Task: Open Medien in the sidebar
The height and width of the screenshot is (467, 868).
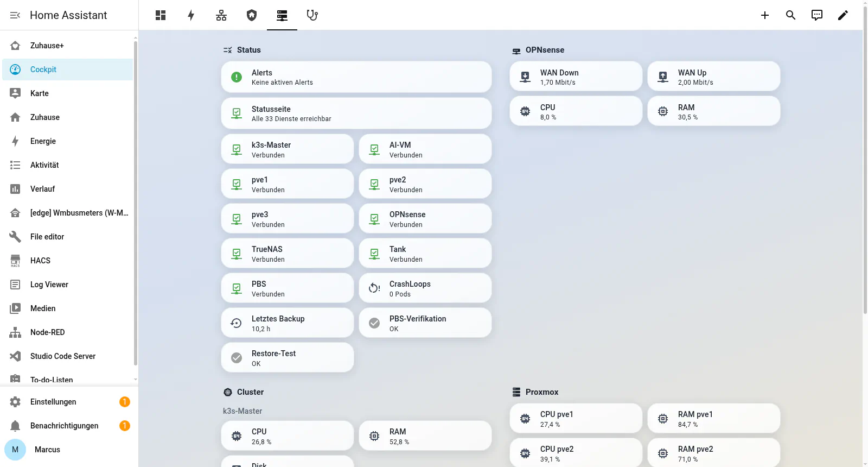Action: (67, 308)
